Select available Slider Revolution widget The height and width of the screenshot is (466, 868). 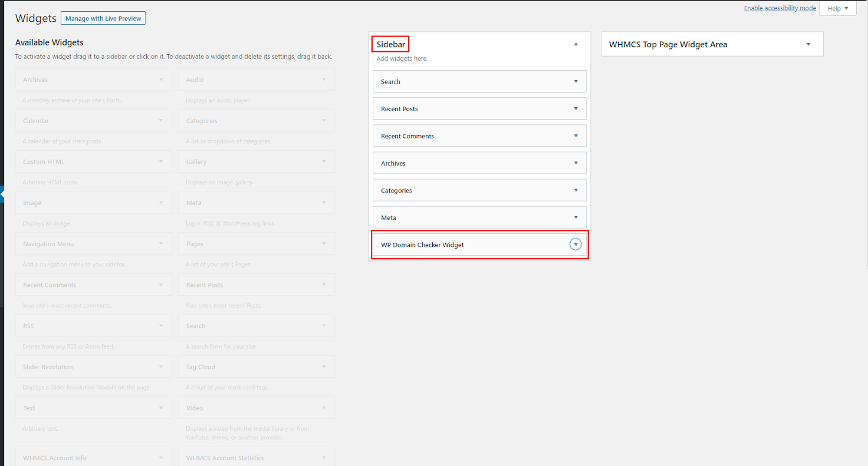[x=93, y=367]
